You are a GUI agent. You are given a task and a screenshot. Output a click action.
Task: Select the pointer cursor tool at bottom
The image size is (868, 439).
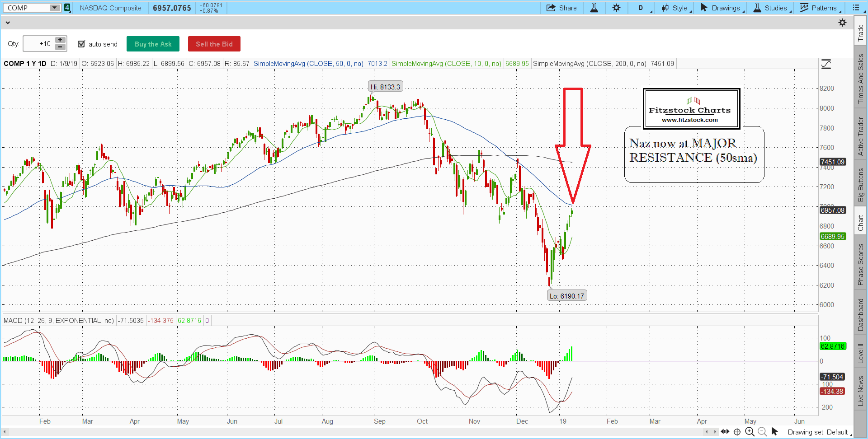point(774,432)
